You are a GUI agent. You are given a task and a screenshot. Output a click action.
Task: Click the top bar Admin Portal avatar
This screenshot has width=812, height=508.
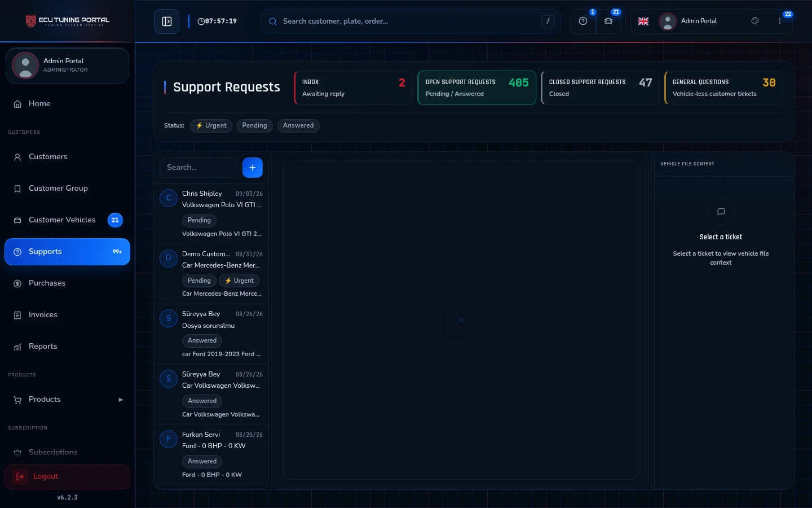click(x=668, y=21)
